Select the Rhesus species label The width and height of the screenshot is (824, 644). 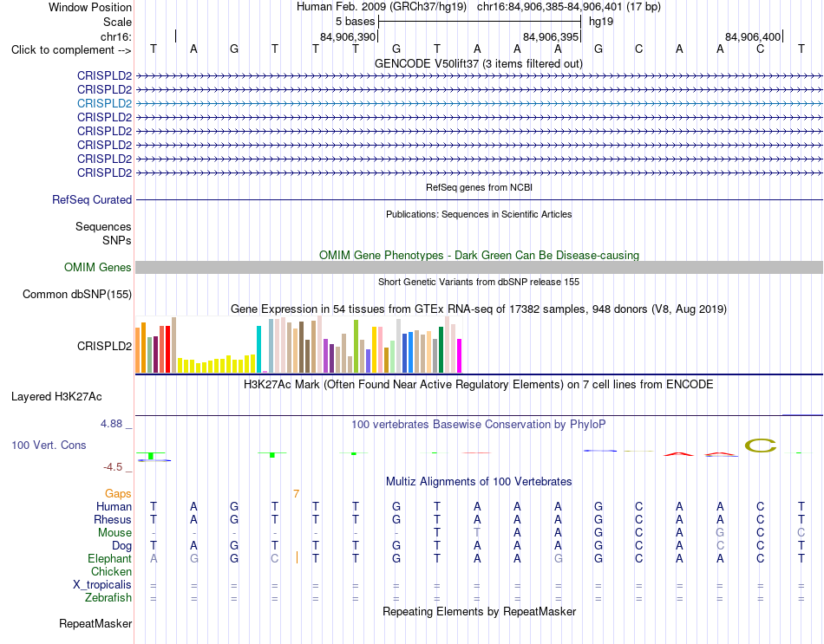pos(113,519)
